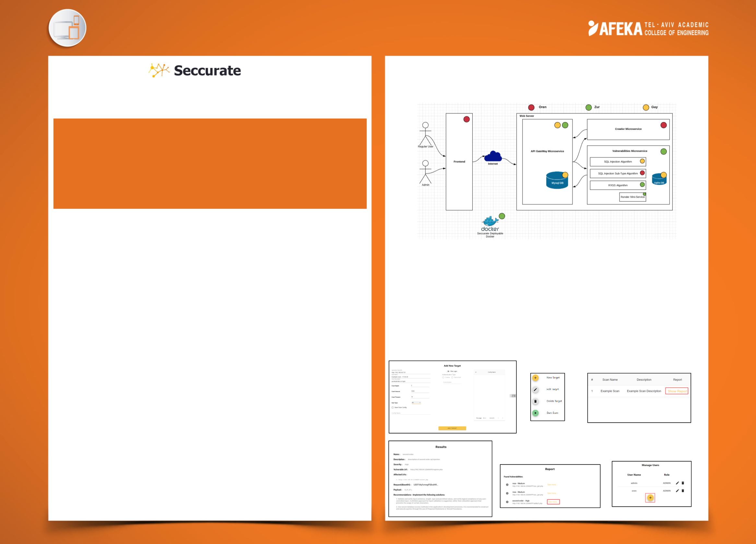Open the Per page rows dropdown

click(x=485, y=418)
